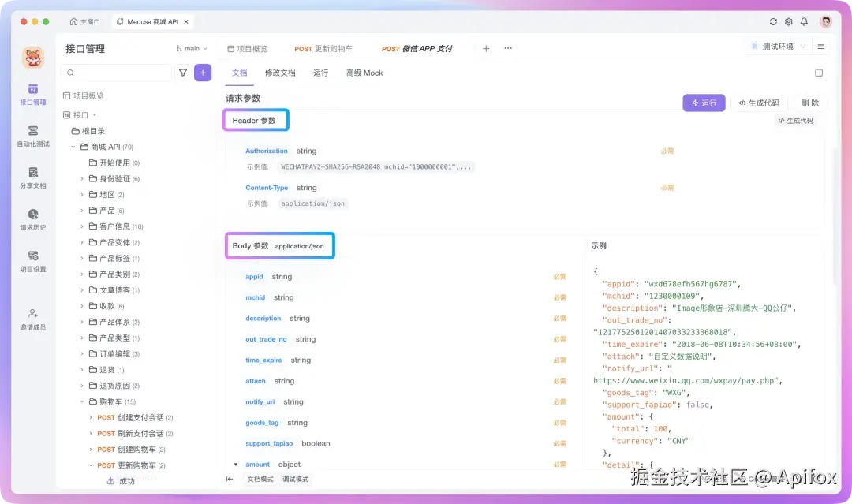Click the filter funnel icon beside search
852x504 pixels.
point(183,73)
